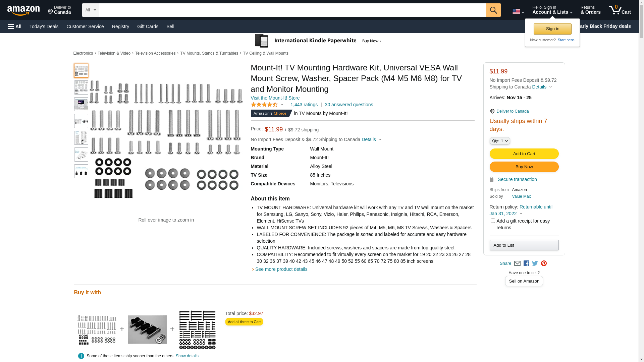Viewport: 644px width, 362px height.
Task: Open the country flag language selector
Action: coord(518,12)
